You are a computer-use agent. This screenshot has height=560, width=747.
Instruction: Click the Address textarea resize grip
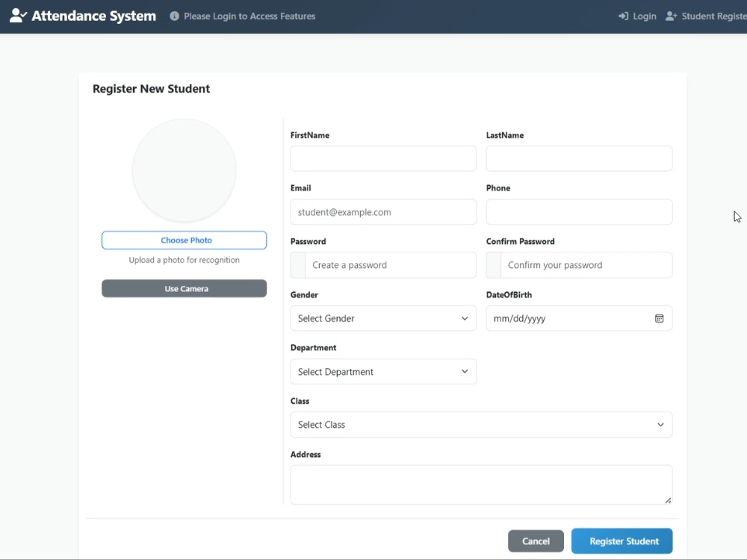pos(668,500)
